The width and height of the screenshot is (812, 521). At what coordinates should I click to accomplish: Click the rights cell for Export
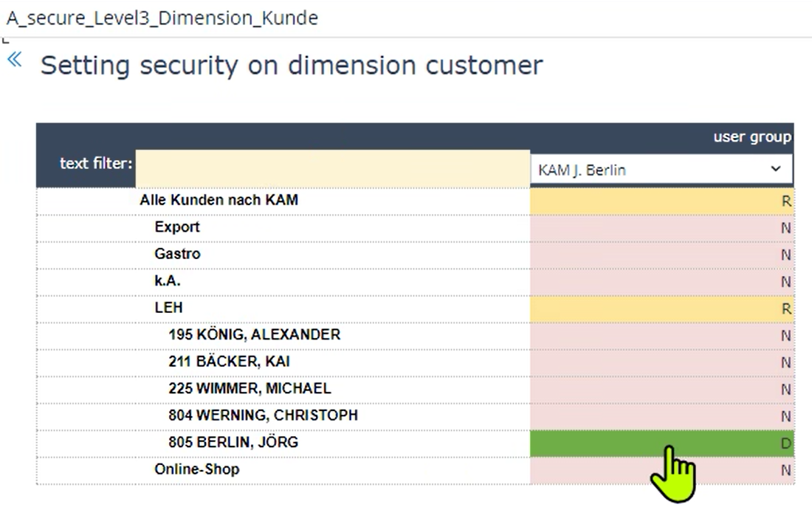click(661, 228)
